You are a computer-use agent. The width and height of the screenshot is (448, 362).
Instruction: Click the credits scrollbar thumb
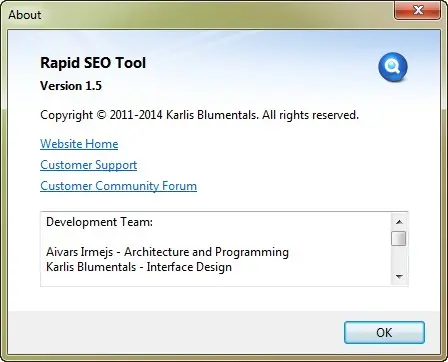point(399,238)
